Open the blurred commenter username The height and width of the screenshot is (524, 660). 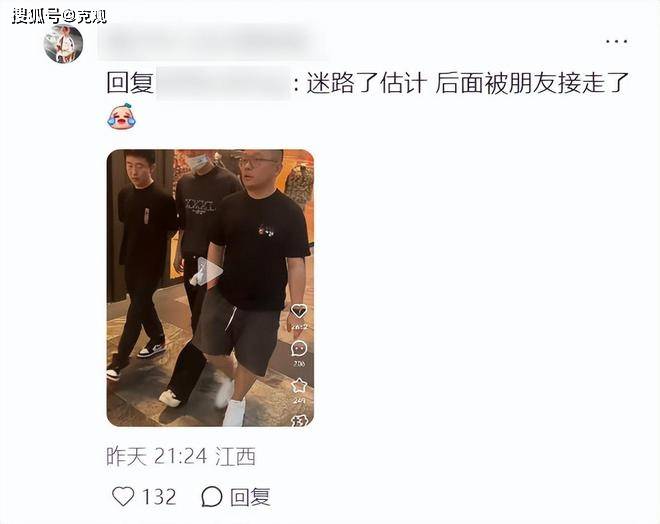[x=213, y=42]
